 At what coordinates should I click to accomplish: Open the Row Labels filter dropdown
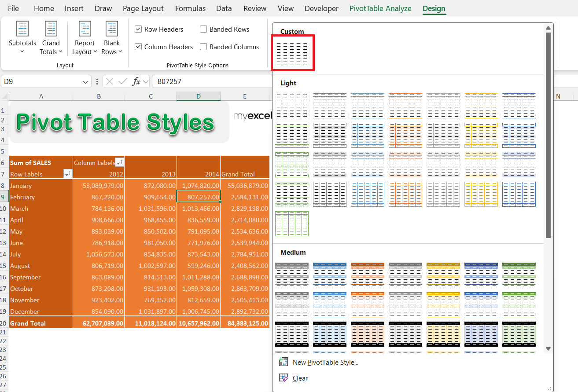(67, 174)
